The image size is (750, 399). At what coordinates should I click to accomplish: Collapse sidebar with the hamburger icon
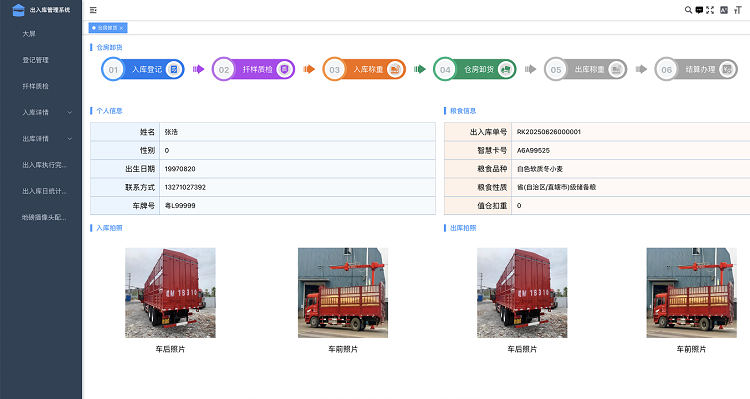(93, 10)
